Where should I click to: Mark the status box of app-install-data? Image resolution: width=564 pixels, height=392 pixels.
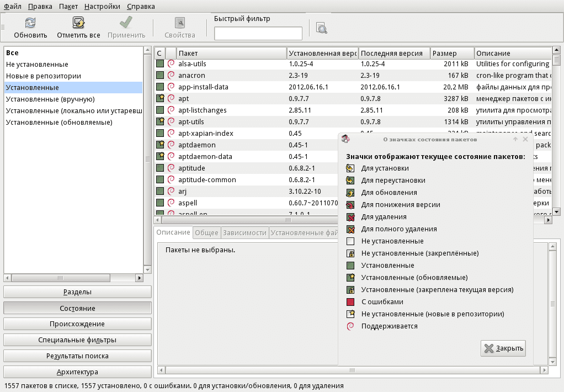160,87
